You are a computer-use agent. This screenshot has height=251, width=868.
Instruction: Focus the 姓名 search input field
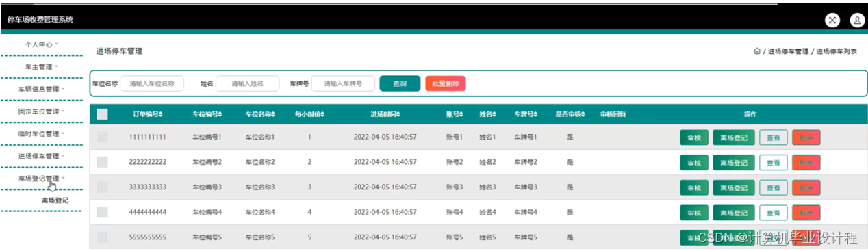pyautogui.click(x=248, y=83)
